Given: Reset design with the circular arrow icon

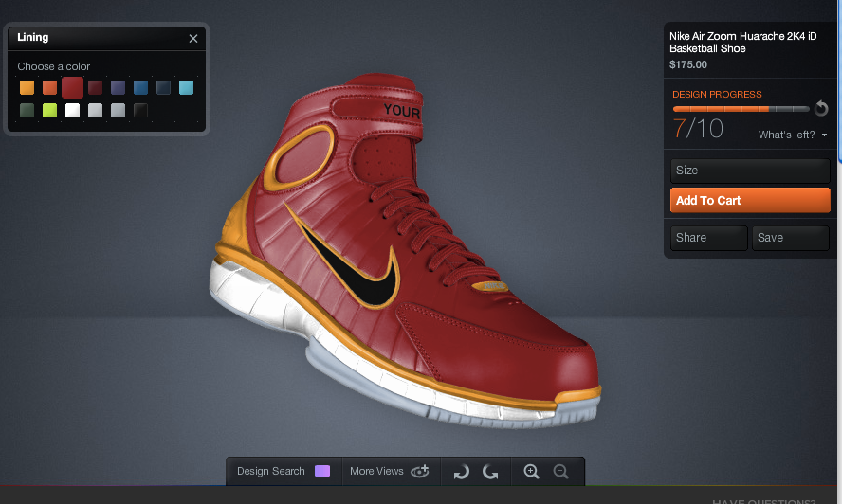Looking at the screenshot, I should 821,108.
